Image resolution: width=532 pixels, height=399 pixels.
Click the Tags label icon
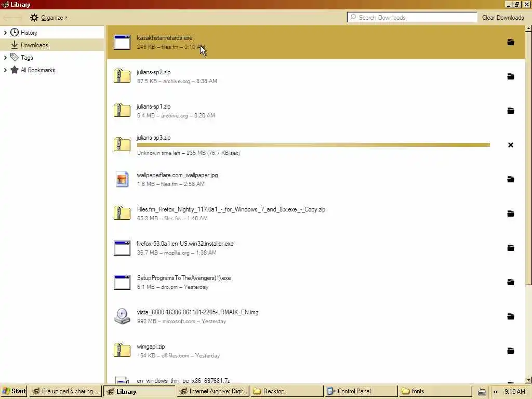coord(14,57)
